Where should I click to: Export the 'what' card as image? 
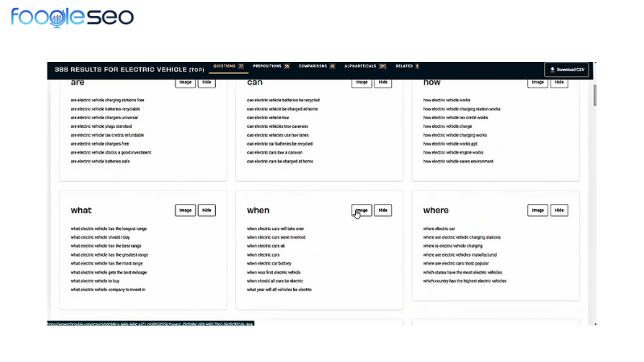pyautogui.click(x=185, y=210)
